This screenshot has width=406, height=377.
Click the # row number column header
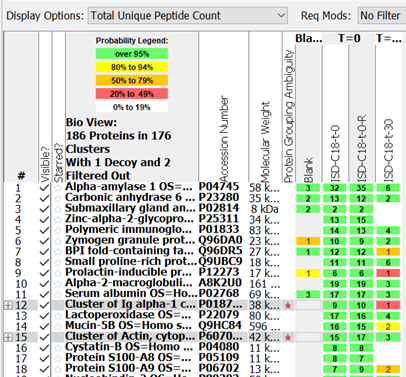click(x=21, y=175)
